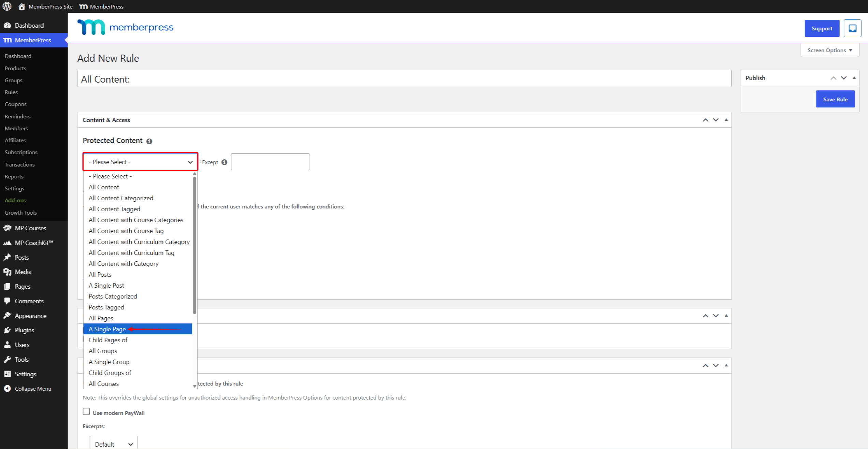The width and height of the screenshot is (868, 449).
Task: Click the home icon beside MemberPress Site
Action: (x=21, y=6)
